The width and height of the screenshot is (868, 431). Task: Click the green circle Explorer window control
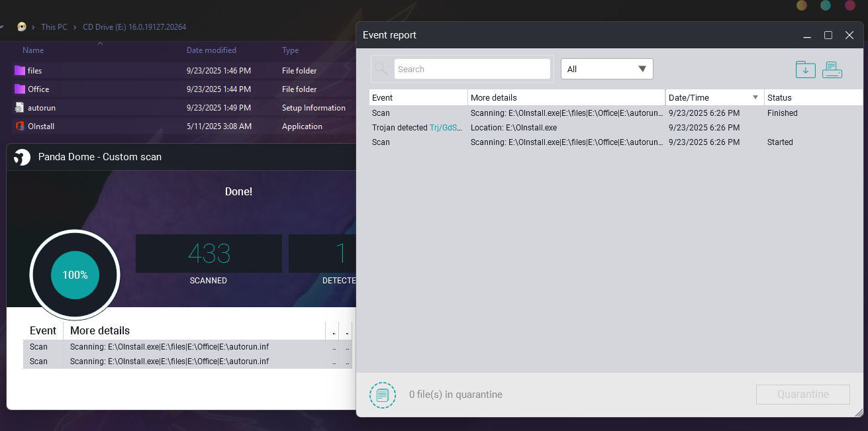[826, 5]
